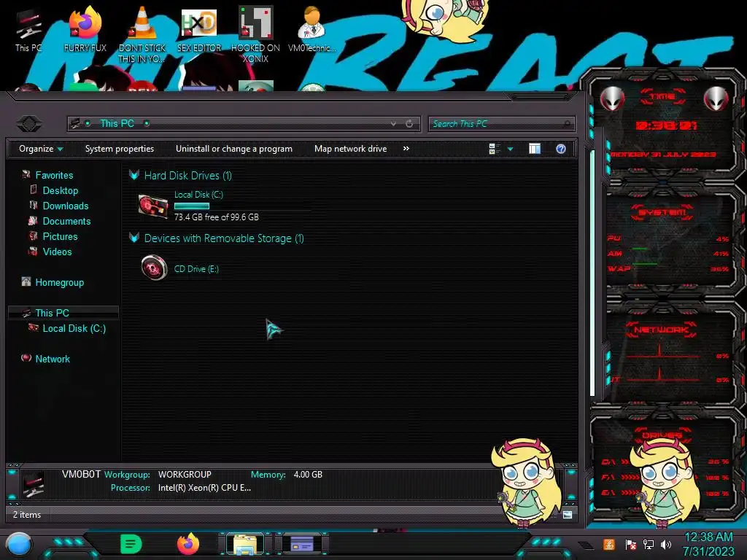747x560 pixels.
Task: Open the taskbar clock showing 12:38 AM
Action: (708, 544)
